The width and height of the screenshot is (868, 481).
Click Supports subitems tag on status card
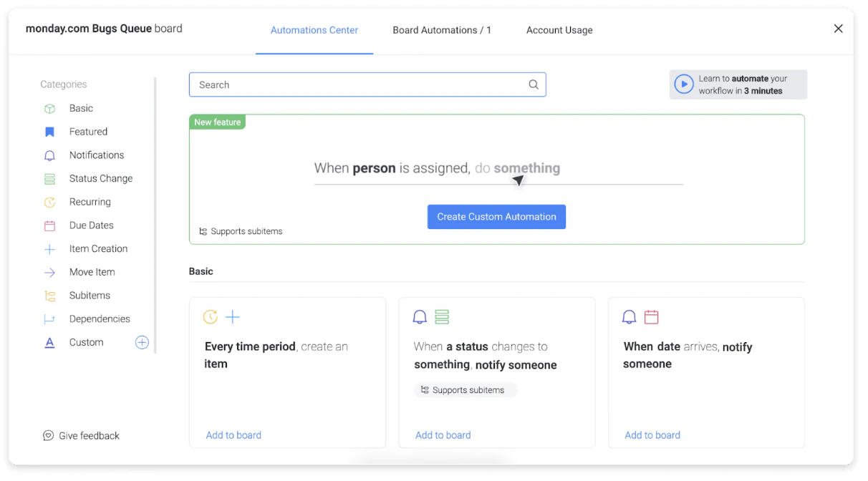coord(465,390)
